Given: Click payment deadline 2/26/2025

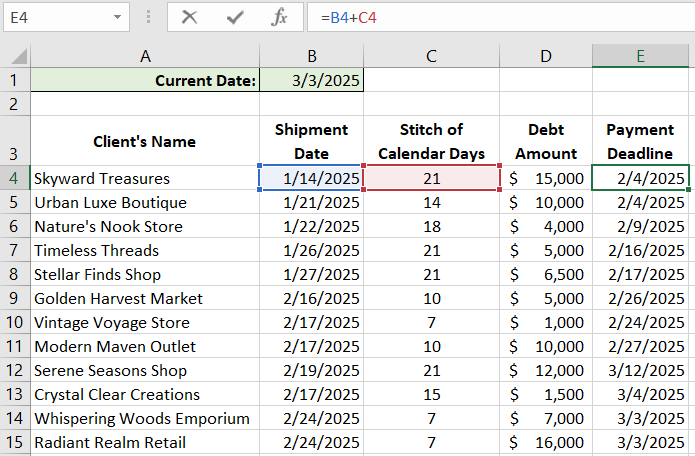Looking at the screenshot, I should point(640,298).
